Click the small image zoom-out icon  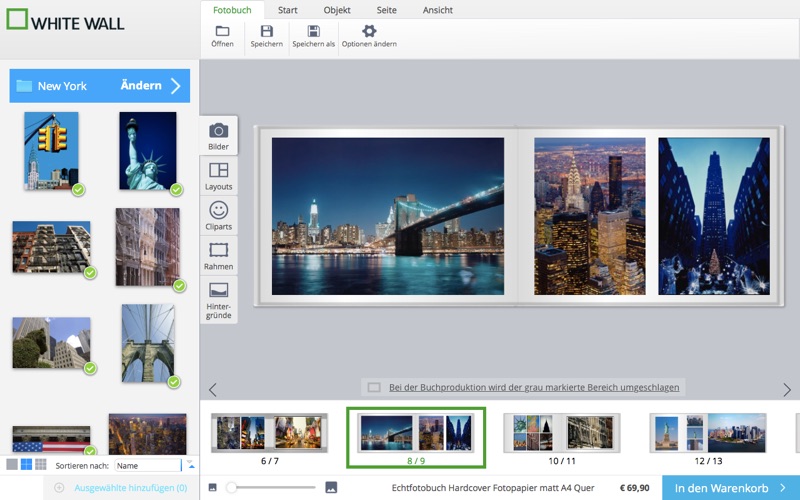[213, 488]
